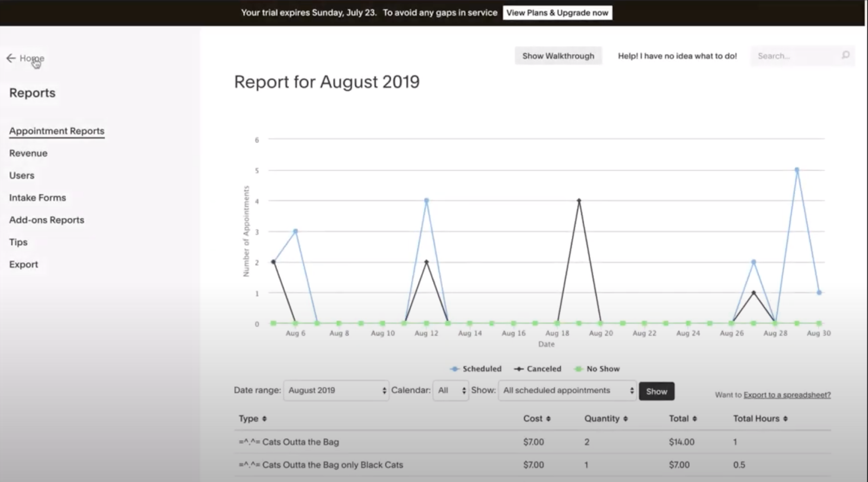Viewport: 868px width, 482px height.
Task: Toggle the No Show series in legend
Action: tap(597, 369)
